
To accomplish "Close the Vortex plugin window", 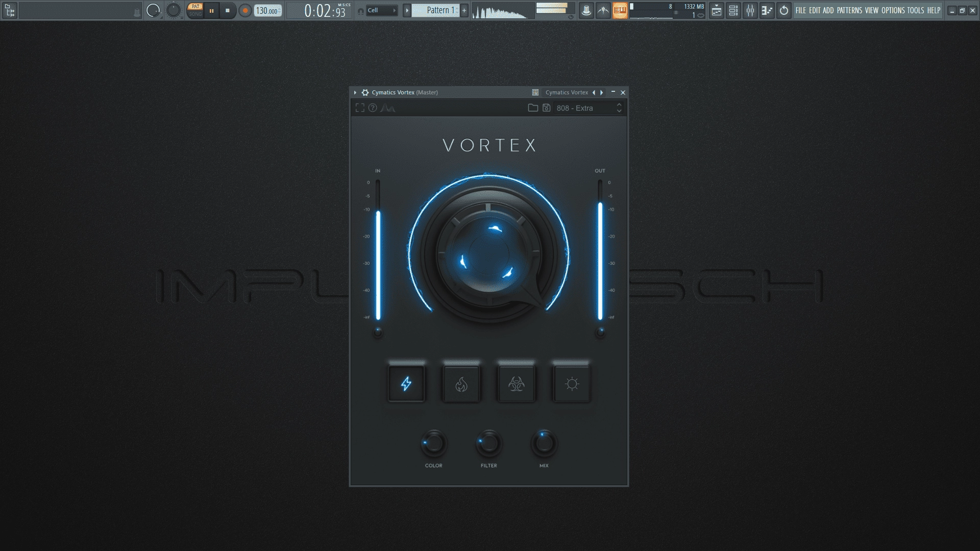I will pyautogui.click(x=623, y=92).
